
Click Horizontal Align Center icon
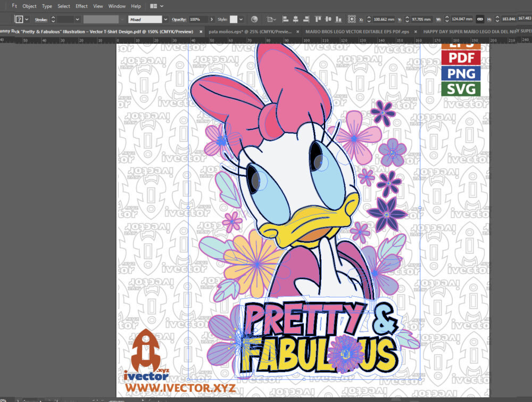(x=295, y=19)
